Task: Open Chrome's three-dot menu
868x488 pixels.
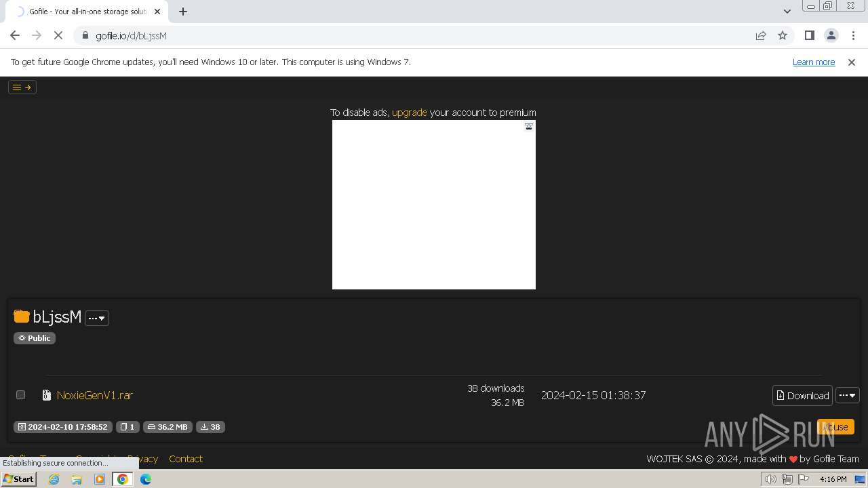Action: [852, 35]
